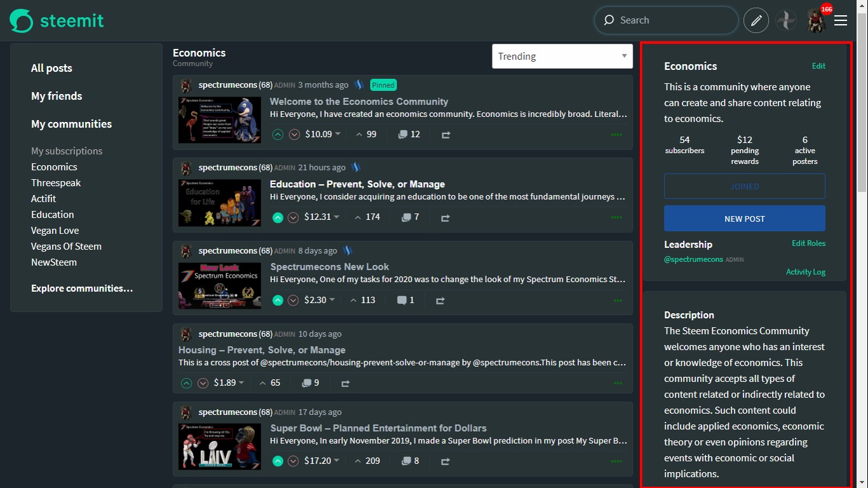Screen dimensions: 868x488
Task: Upvote the Housing – Prevent, Solve, or Manage post
Action: pos(186,383)
